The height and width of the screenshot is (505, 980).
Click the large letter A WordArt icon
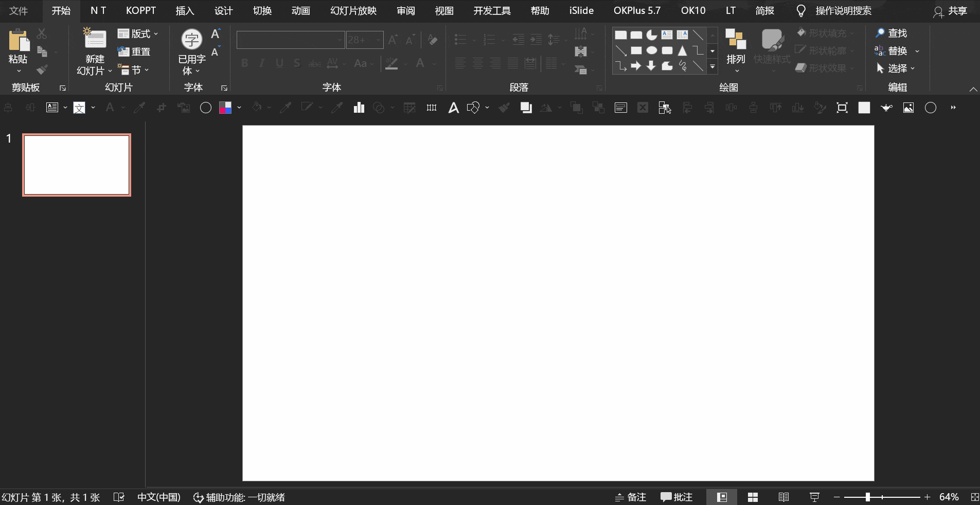453,108
